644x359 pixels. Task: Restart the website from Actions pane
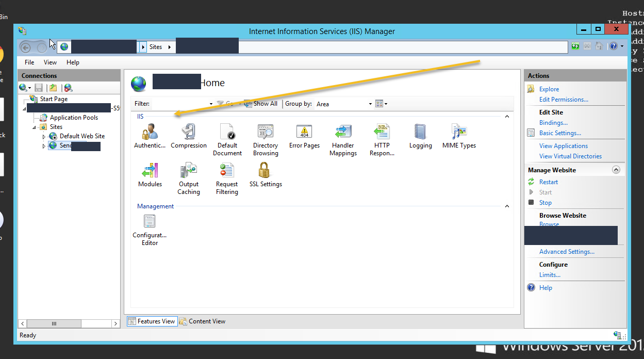coord(548,182)
